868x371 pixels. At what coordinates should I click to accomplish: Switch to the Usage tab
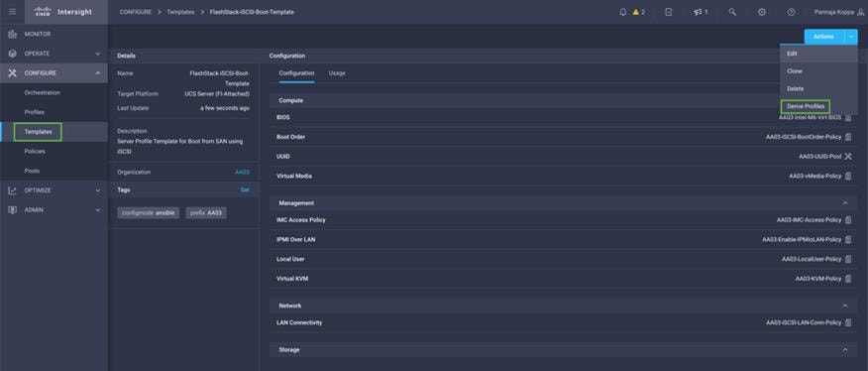(x=337, y=73)
